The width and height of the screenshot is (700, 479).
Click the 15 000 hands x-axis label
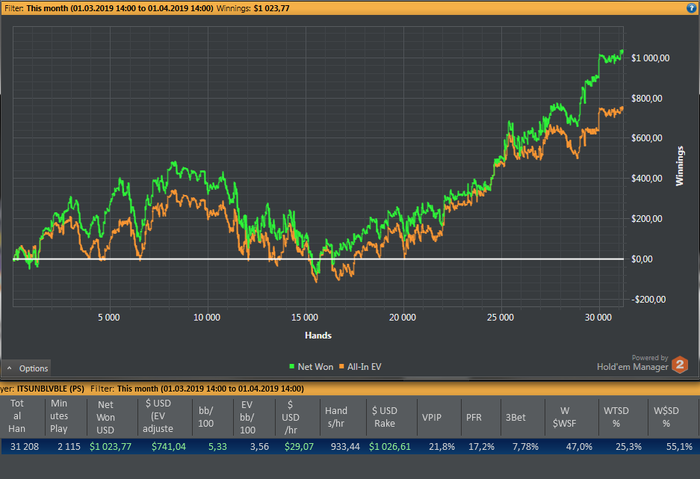click(x=305, y=317)
